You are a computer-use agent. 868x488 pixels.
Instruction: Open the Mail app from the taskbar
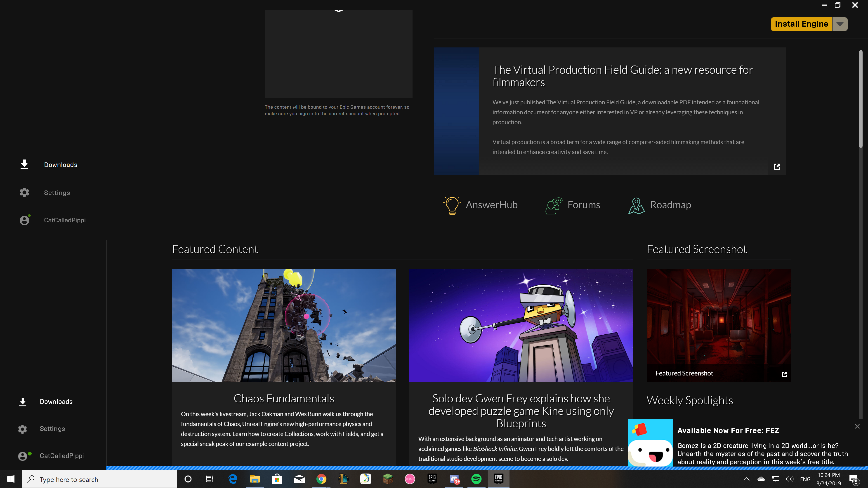[x=299, y=479]
